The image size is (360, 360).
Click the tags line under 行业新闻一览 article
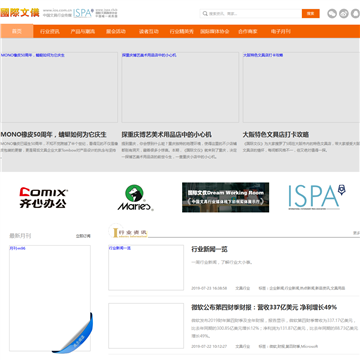[x=302, y=288]
